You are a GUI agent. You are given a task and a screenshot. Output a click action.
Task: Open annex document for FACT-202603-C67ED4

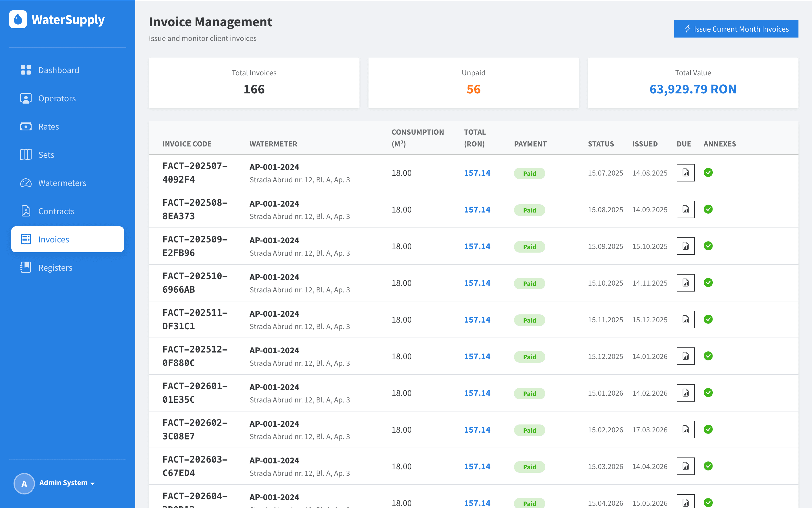click(685, 466)
